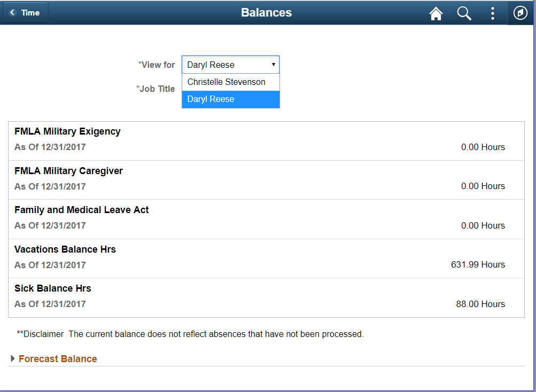Open the Actions List three-dot icon

tap(492, 13)
